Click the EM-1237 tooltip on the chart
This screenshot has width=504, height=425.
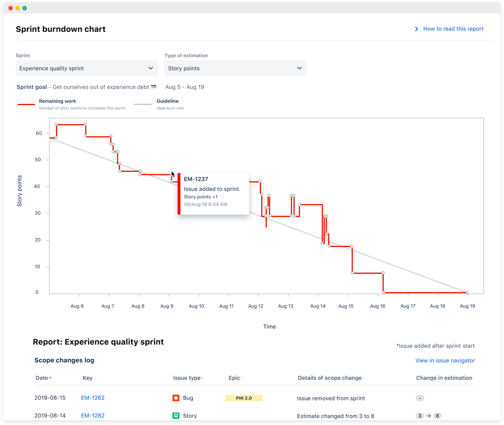pyautogui.click(x=214, y=194)
